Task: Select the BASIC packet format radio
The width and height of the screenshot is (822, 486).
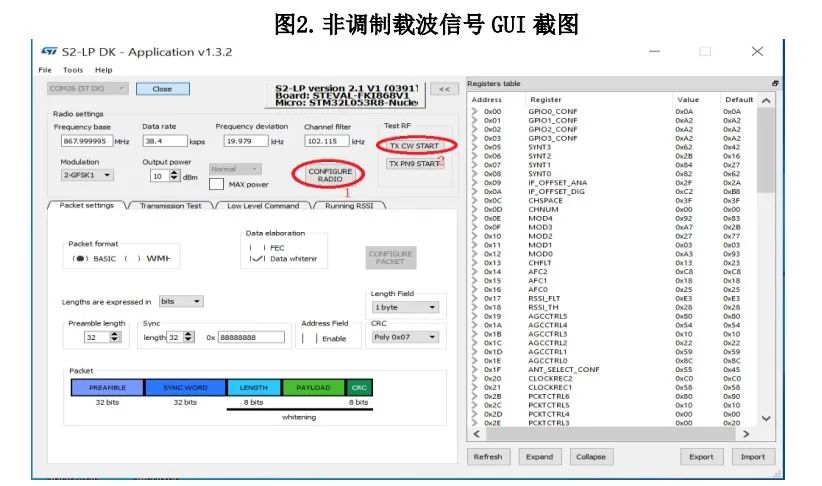Action: 80,258
